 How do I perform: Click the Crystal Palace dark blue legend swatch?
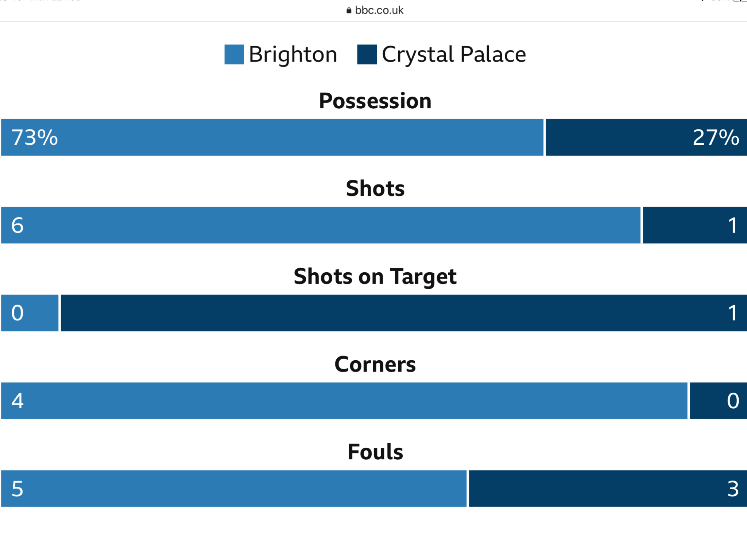[x=367, y=54]
